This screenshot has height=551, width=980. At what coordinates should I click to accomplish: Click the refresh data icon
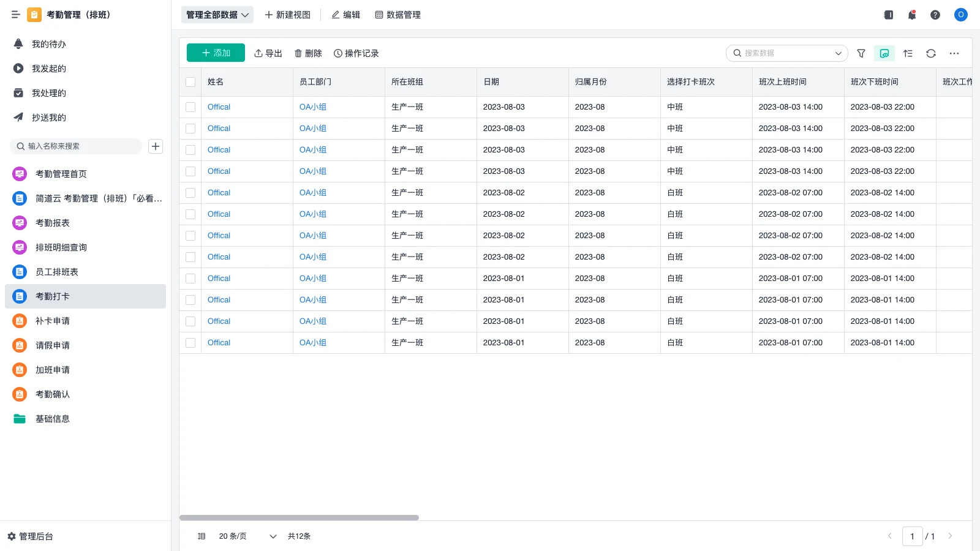tap(930, 53)
